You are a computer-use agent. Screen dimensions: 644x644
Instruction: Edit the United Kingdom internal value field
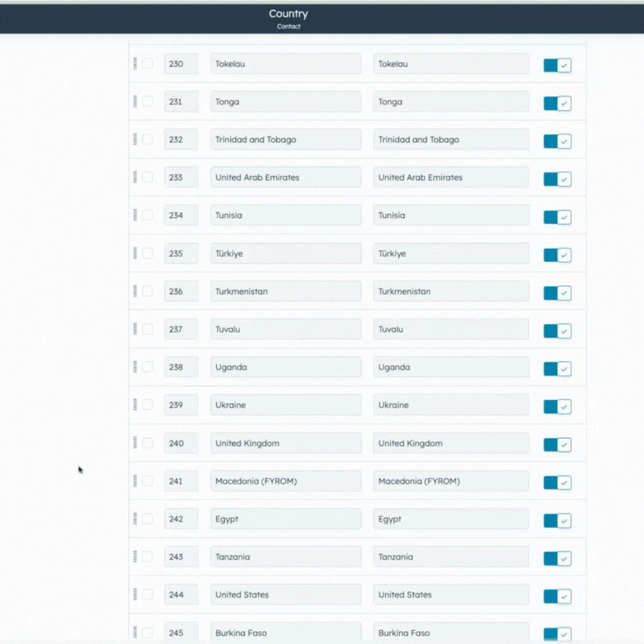pyautogui.click(x=451, y=443)
